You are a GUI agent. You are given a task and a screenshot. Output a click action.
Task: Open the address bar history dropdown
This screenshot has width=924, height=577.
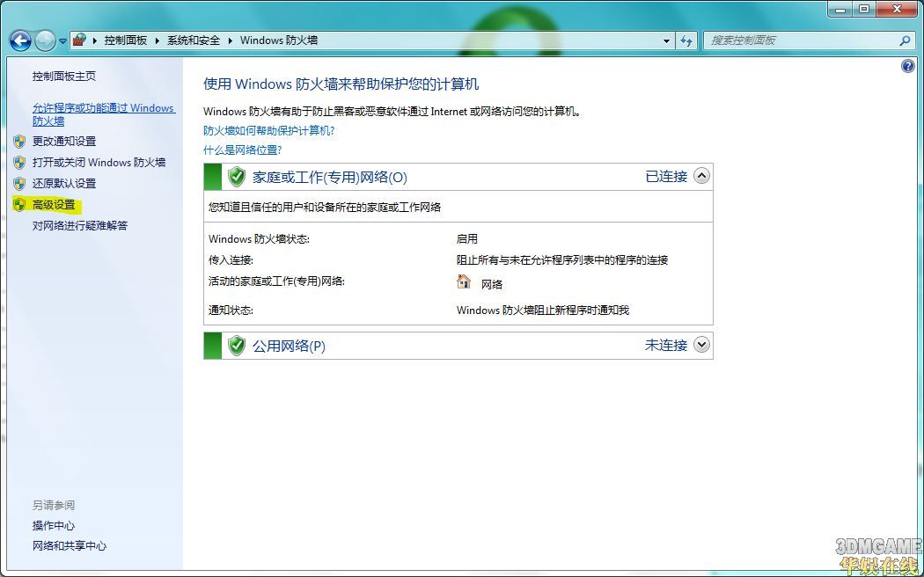click(x=666, y=40)
